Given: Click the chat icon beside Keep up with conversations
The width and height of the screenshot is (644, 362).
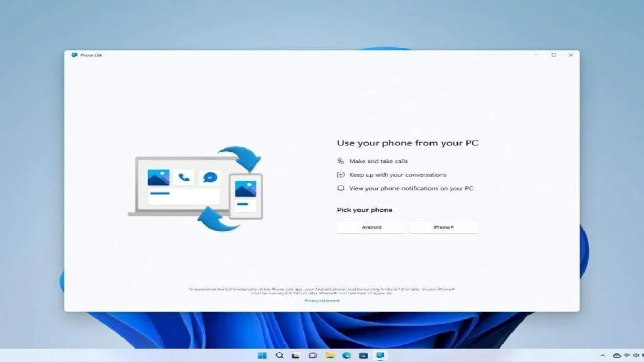Looking at the screenshot, I should (341, 175).
